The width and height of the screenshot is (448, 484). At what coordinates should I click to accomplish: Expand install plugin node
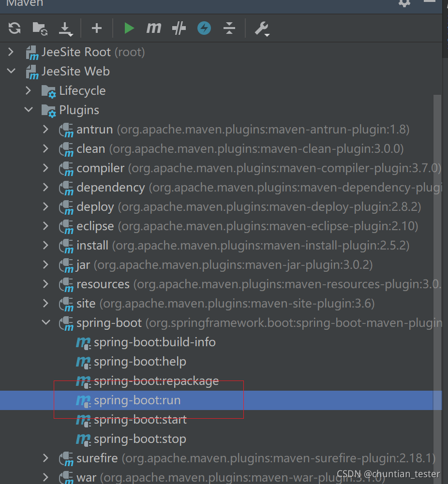(x=45, y=245)
